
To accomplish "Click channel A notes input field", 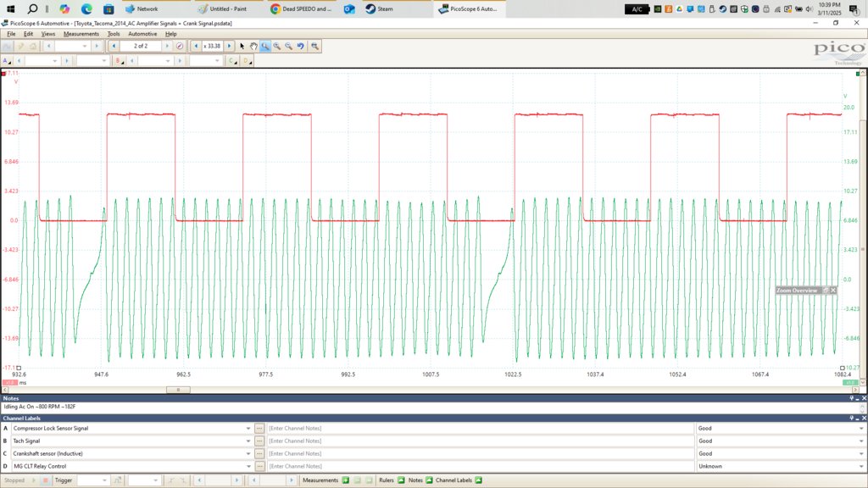I will pos(480,428).
